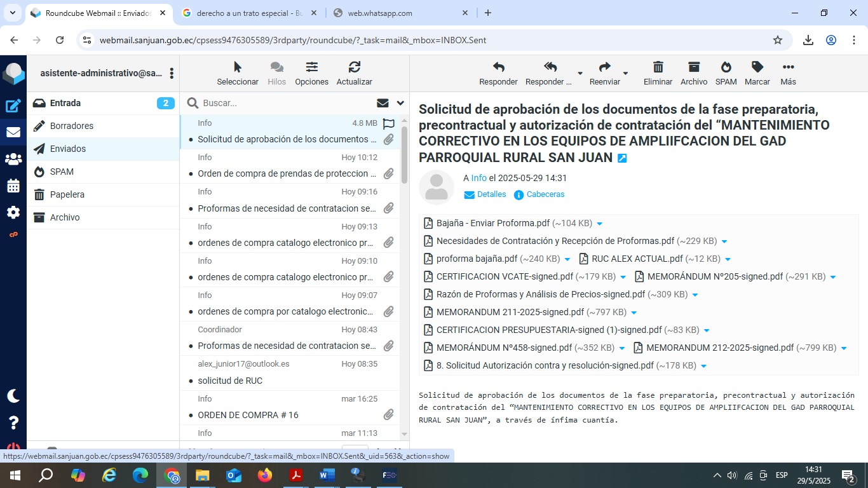868x488 pixels.
Task: Expand search options chevron next to envelope
Action: [400, 103]
